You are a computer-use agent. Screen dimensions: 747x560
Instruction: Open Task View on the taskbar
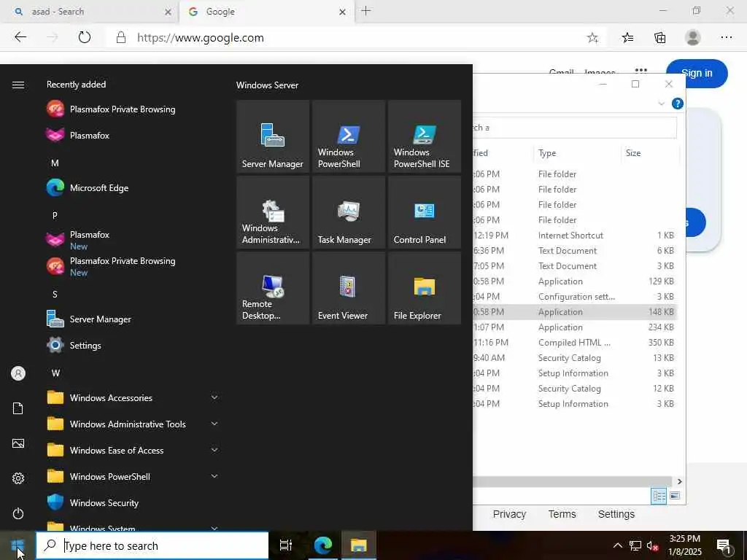tap(286, 545)
